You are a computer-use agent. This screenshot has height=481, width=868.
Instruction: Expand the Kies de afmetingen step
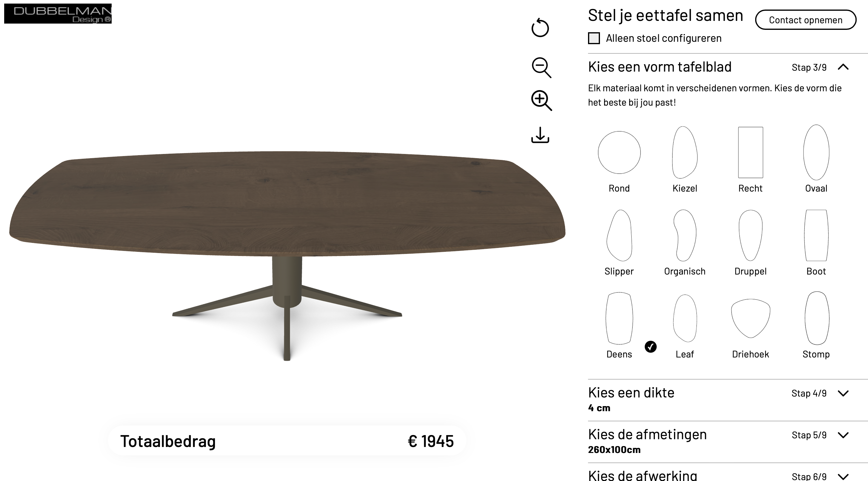click(x=718, y=441)
